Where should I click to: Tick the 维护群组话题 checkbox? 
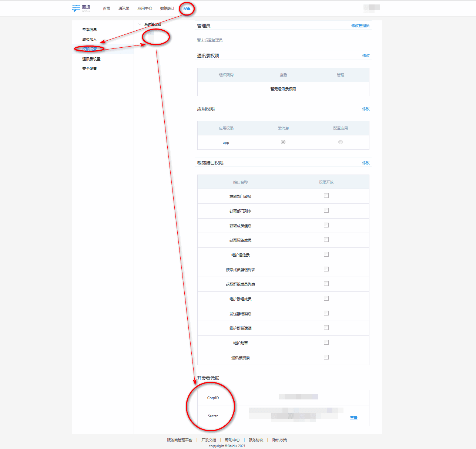coord(326,328)
